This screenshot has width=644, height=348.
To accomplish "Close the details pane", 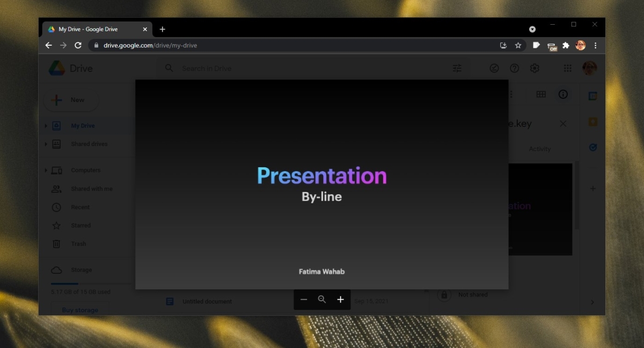I will (563, 124).
